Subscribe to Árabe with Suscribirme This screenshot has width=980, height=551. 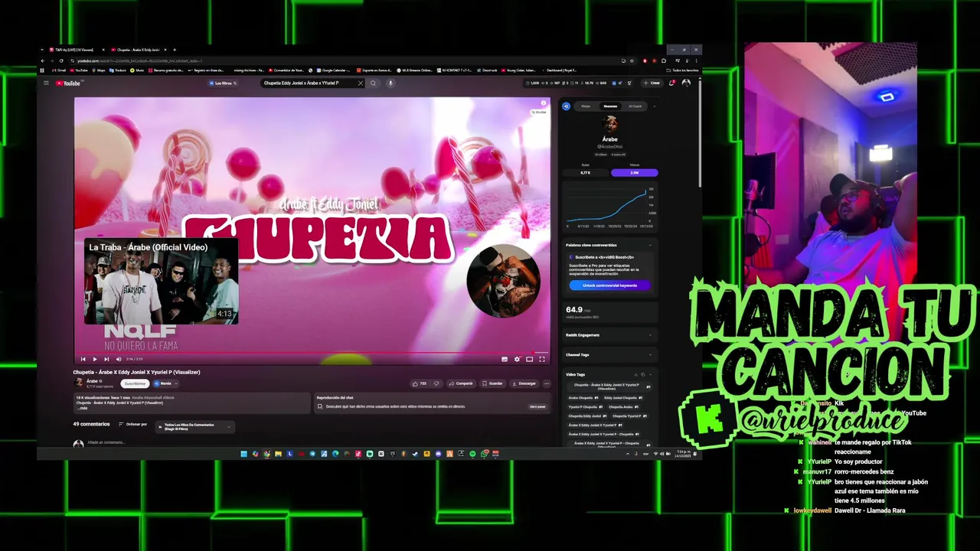click(x=135, y=383)
